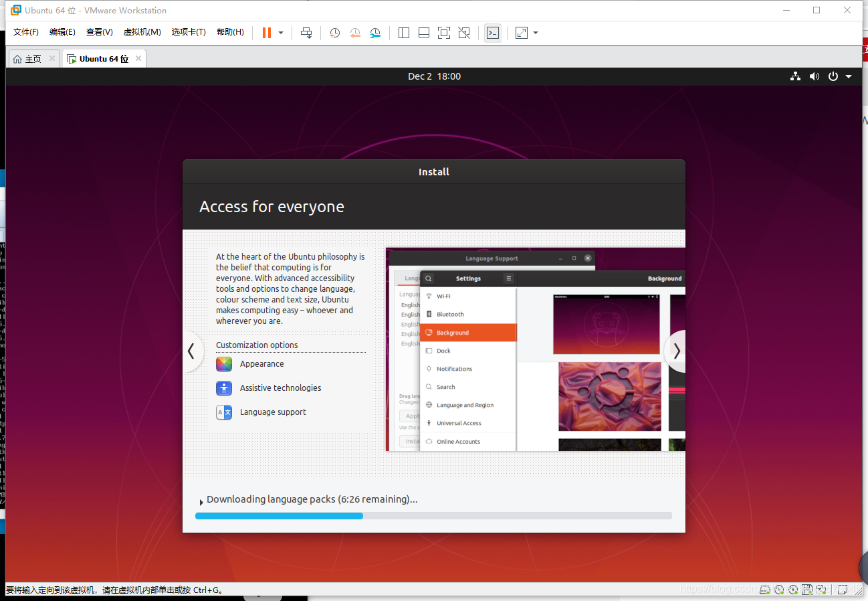Screen dimensions: 868x601
Task: Click the Ubuntu network status icon
Action: point(795,76)
